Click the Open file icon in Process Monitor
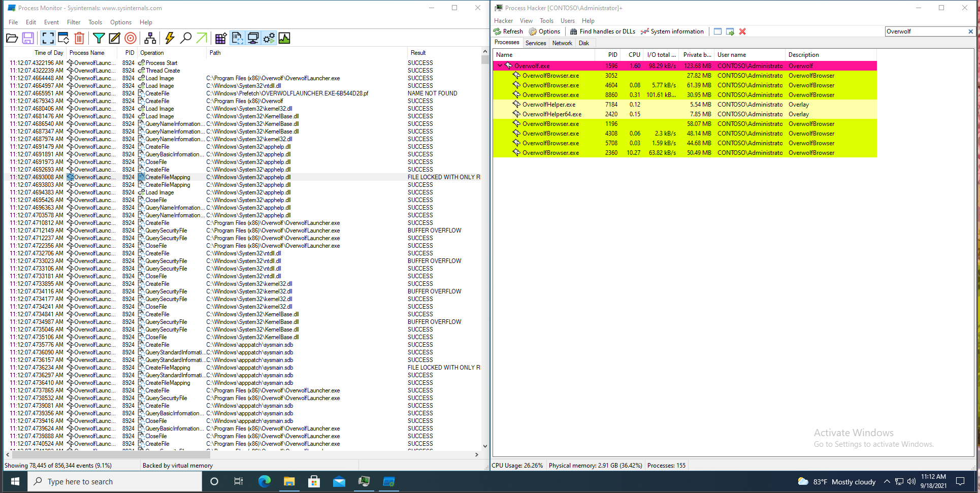 (12, 38)
